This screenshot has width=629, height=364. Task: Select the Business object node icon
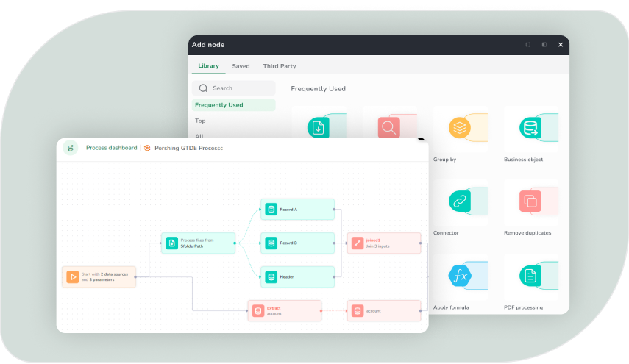(x=530, y=128)
